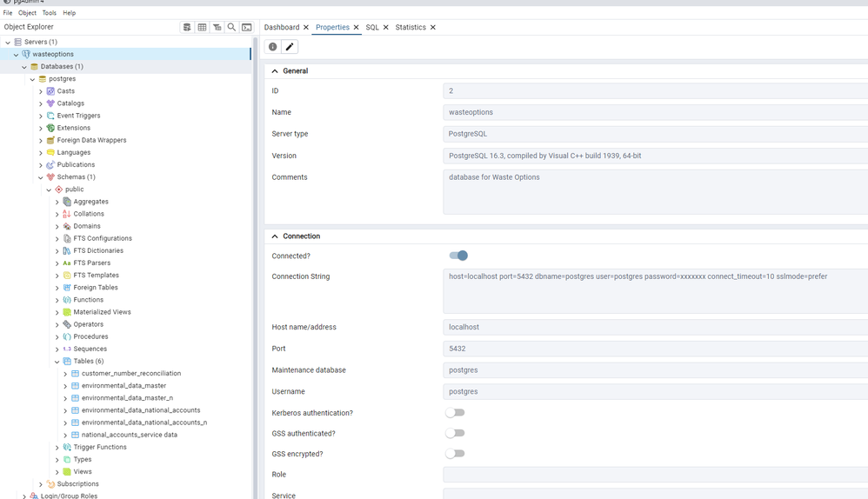The height and width of the screenshot is (499, 868).
Task: Click the FTS Dictionaries node icon
Action: pyautogui.click(x=67, y=250)
